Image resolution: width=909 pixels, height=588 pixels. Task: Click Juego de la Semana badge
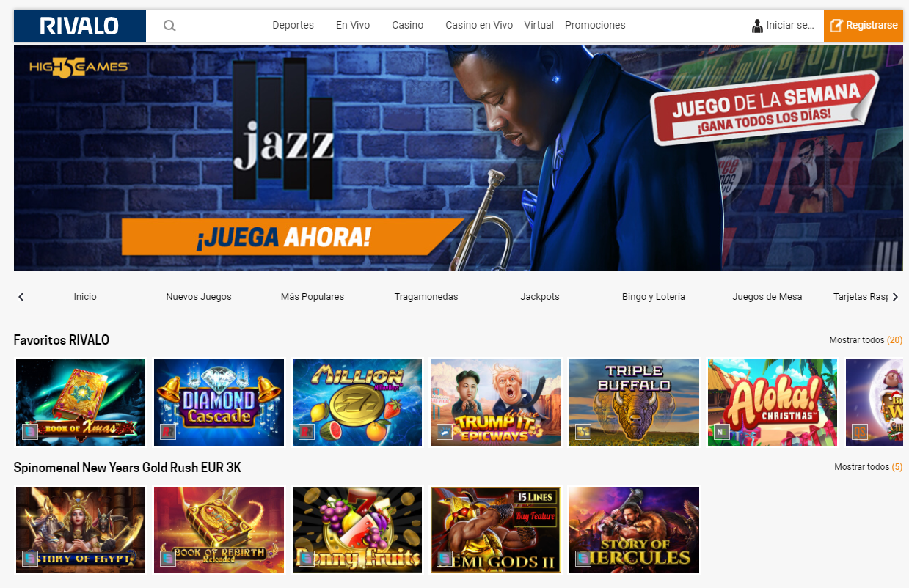point(765,107)
